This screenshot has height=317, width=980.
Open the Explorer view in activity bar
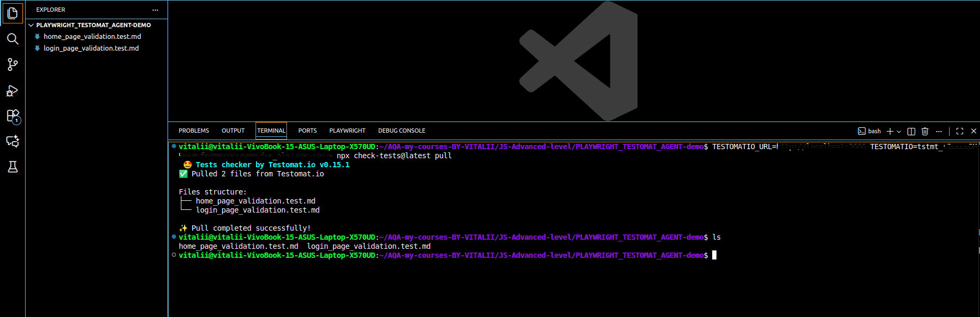pos(13,13)
